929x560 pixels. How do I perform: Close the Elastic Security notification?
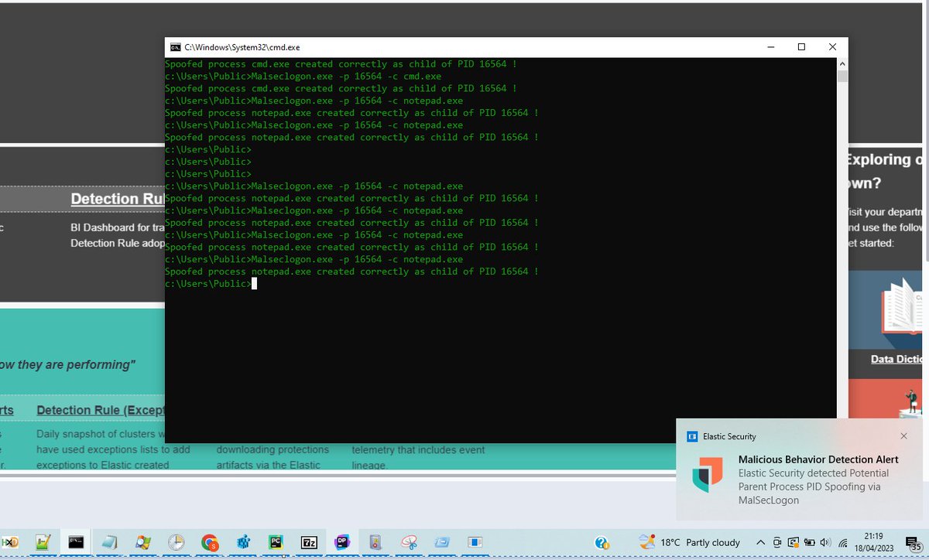point(903,436)
